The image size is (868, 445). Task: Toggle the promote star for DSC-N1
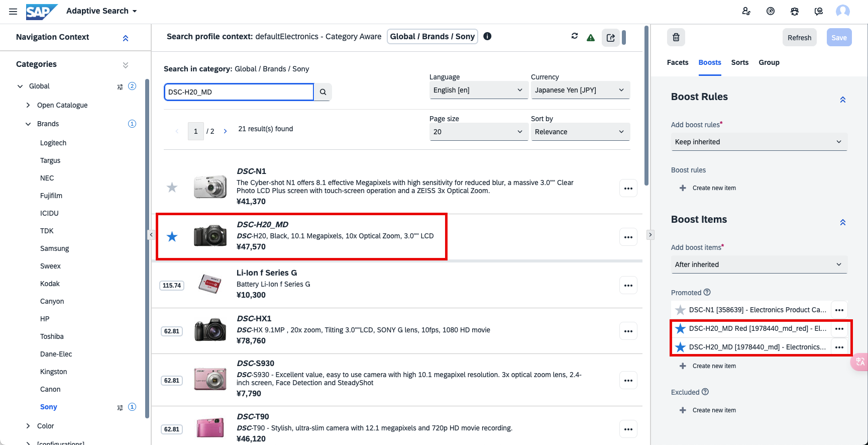[x=172, y=188]
